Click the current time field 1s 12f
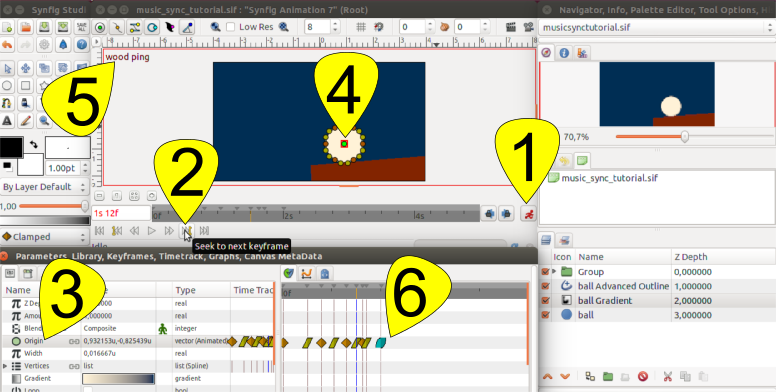 (x=121, y=213)
